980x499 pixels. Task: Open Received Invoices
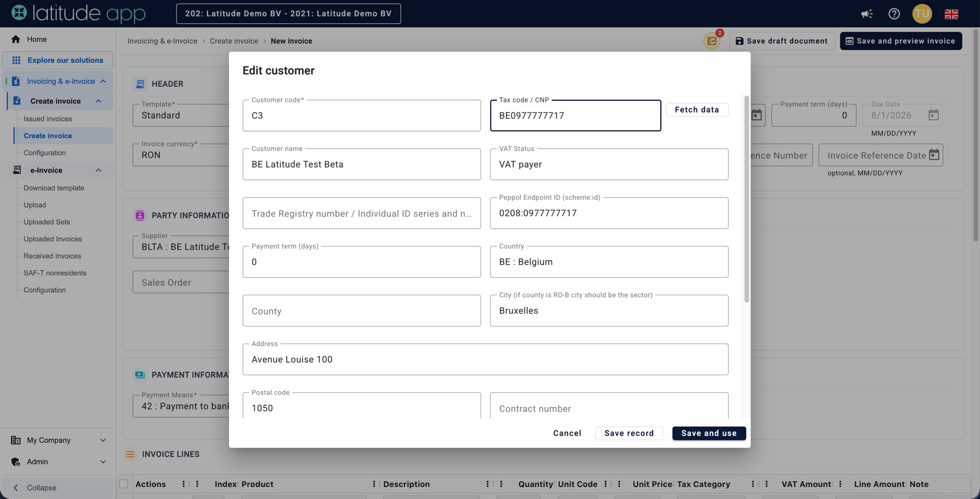pyautogui.click(x=52, y=256)
